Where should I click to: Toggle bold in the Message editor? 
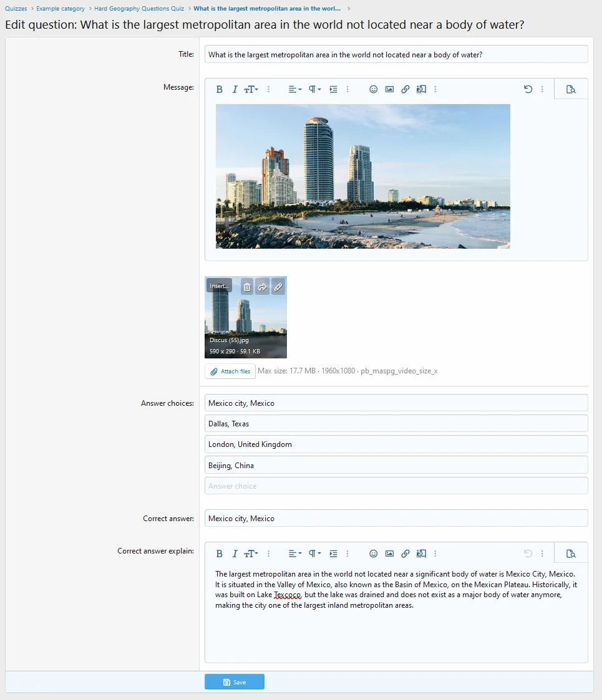click(x=220, y=89)
